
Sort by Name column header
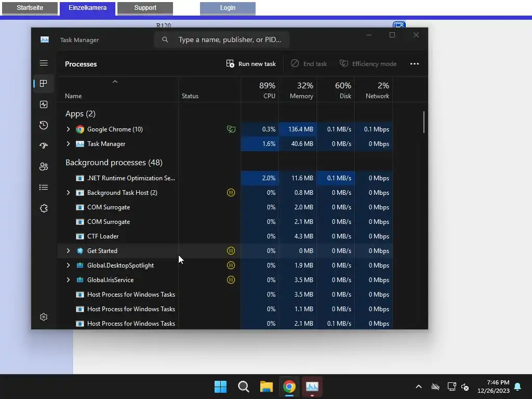point(118,90)
